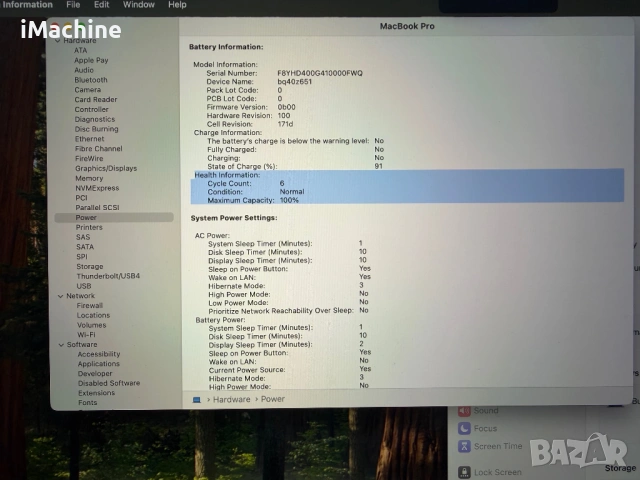Select Apple Pay in the sidebar
Image resolution: width=640 pixels, height=480 pixels.
[x=91, y=60]
